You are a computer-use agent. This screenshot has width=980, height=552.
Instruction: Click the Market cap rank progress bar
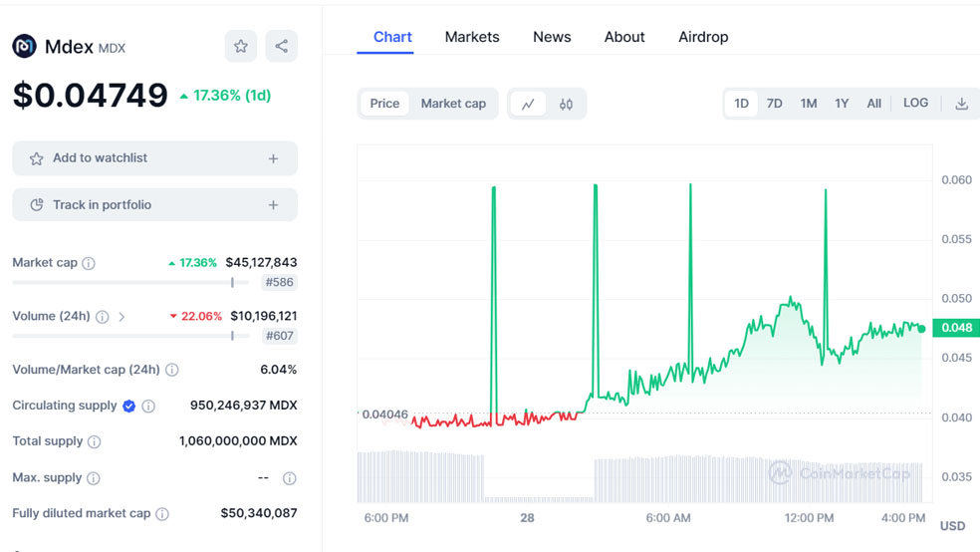click(x=130, y=283)
